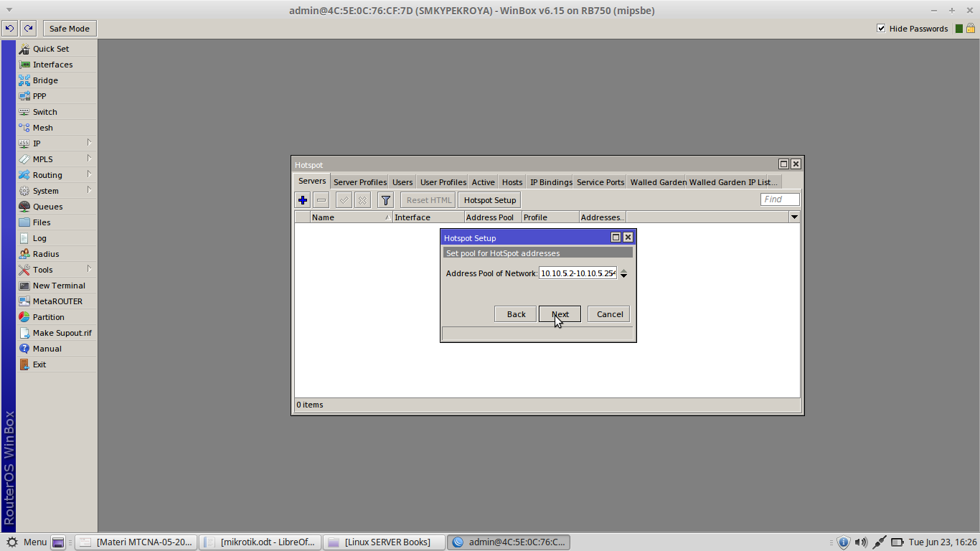Select the Servers tab

click(312, 181)
